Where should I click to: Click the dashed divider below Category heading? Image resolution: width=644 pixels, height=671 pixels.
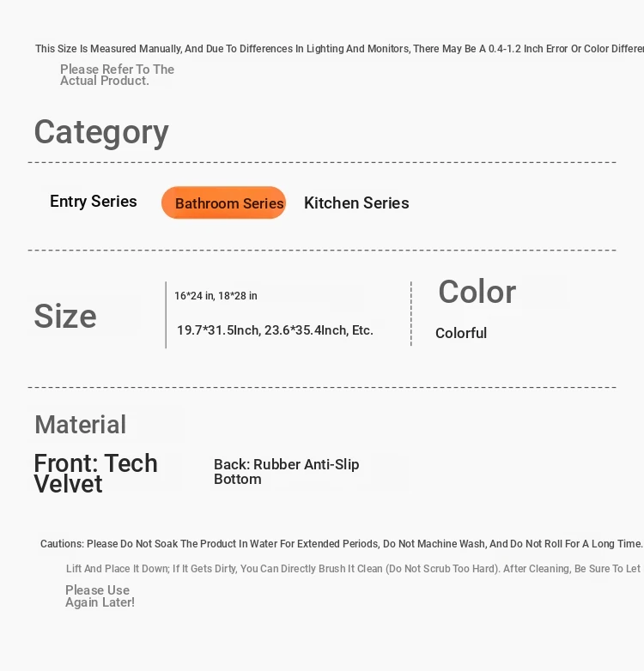pos(322,163)
